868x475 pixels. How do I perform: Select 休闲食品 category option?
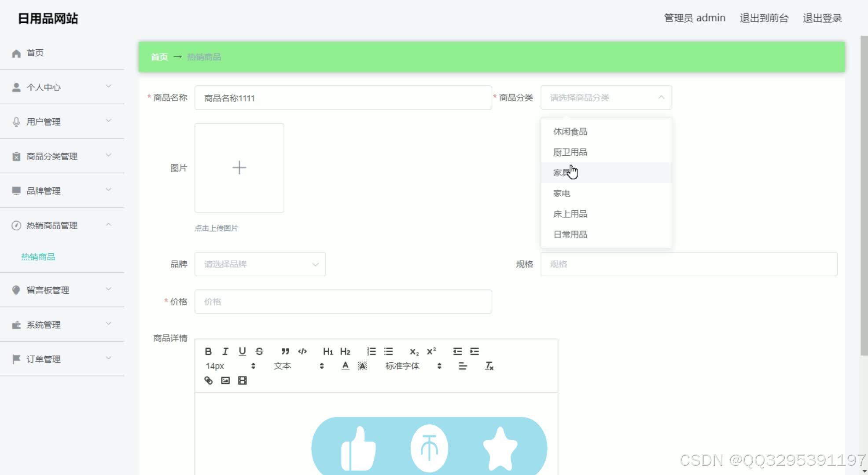tap(606, 132)
